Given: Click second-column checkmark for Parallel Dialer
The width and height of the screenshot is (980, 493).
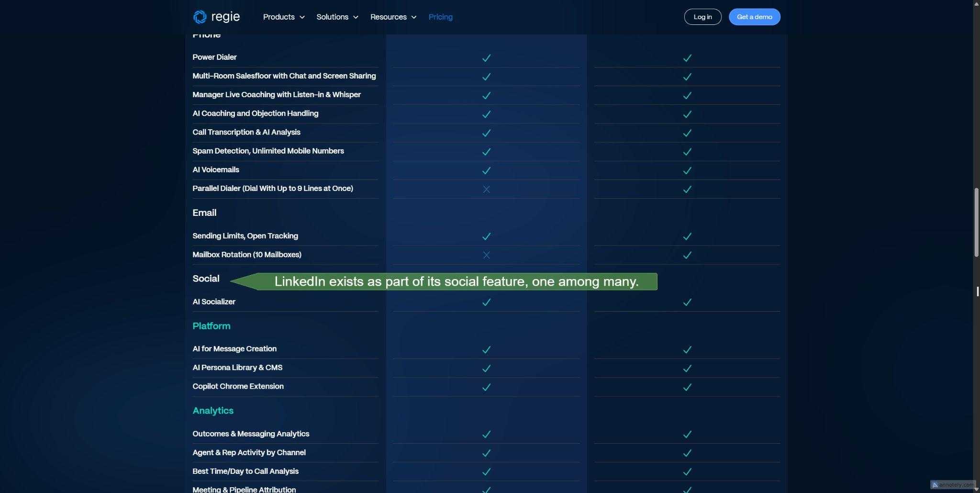Looking at the screenshot, I should 687,189.
